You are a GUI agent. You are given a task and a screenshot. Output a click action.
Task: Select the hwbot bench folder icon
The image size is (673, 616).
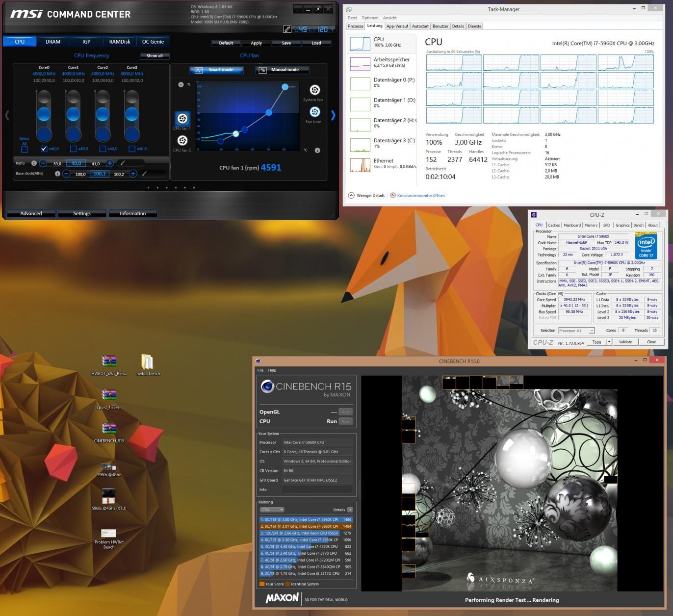click(x=148, y=365)
